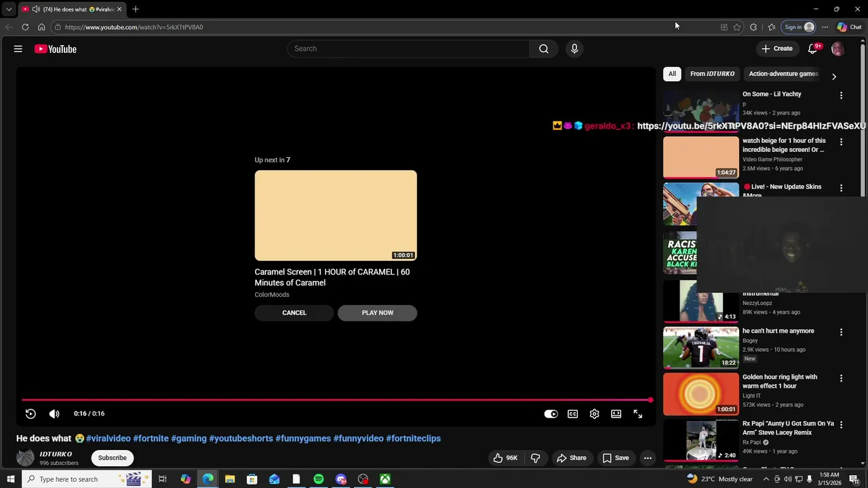Add this page to favorites star
Image resolution: width=868 pixels, height=488 pixels.
click(x=737, y=27)
